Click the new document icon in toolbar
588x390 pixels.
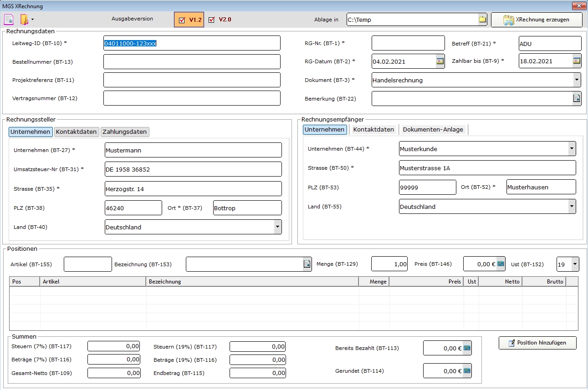[x=9, y=20]
